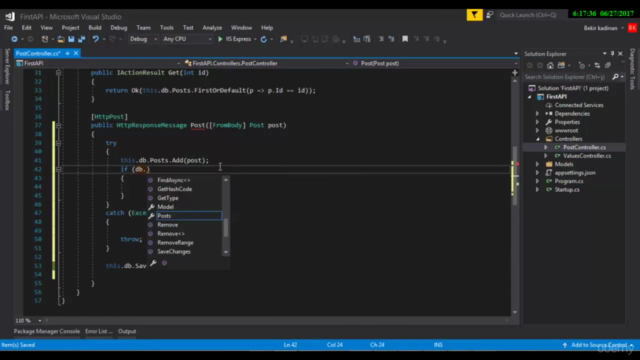The width and height of the screenshot is (640, 360).
Task: Open the FirstAPI project navigation dropdown
Action: click(x=98, y=63)
